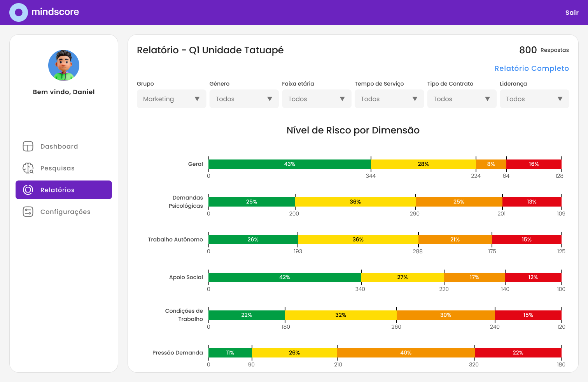The height and width of the screenshot is (382, 588).
Task: Click the mindscore logo circle
Action: (19, 12)
